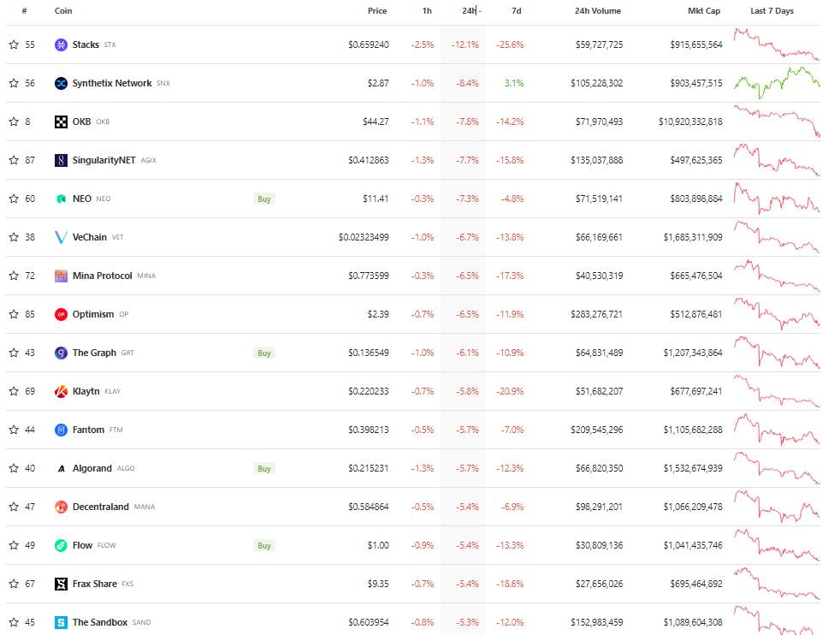Screen dimensions: 840x635
Task: Toggle favorite star for Stacks
Action: pos(14,45)
